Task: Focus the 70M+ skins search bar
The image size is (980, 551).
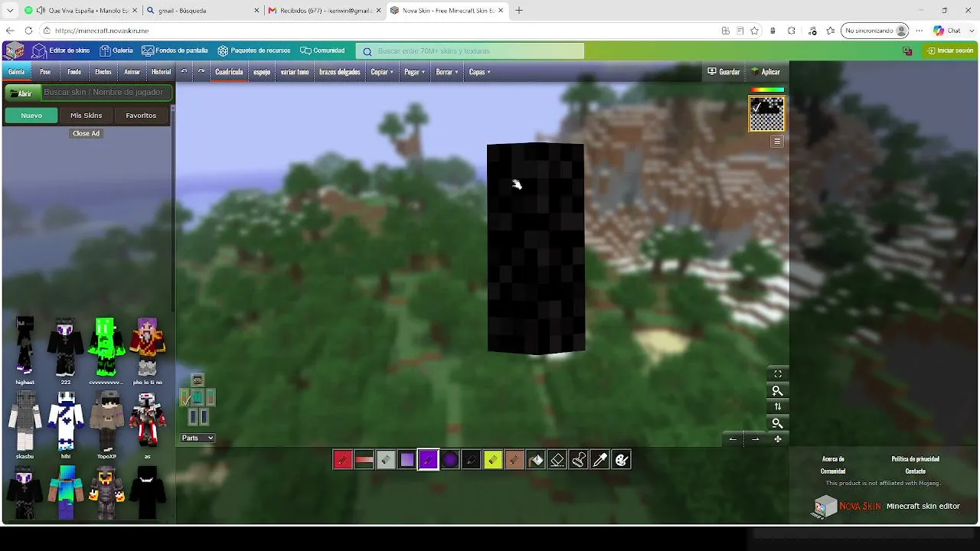Action: coord(470,51)
